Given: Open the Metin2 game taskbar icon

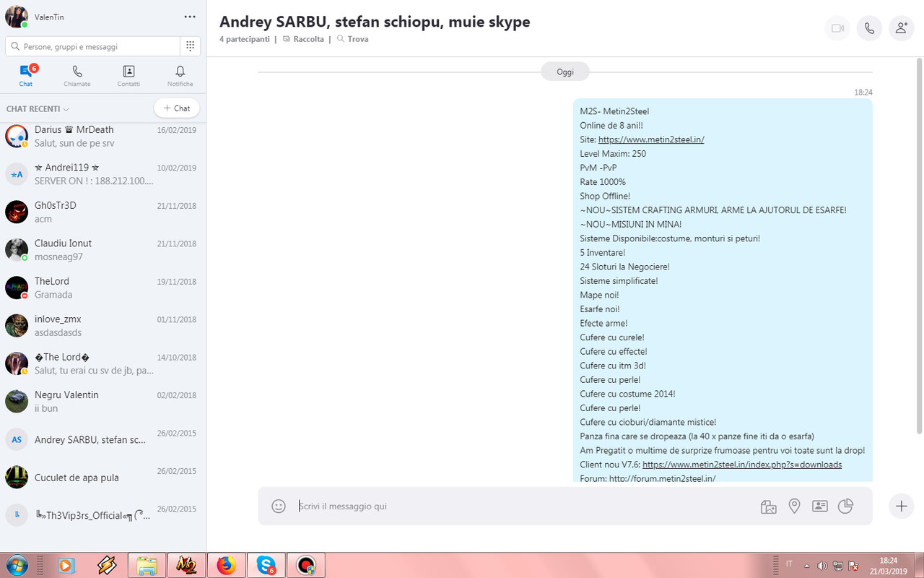Looking at the screenshot, I should click(x=186, y=565).
